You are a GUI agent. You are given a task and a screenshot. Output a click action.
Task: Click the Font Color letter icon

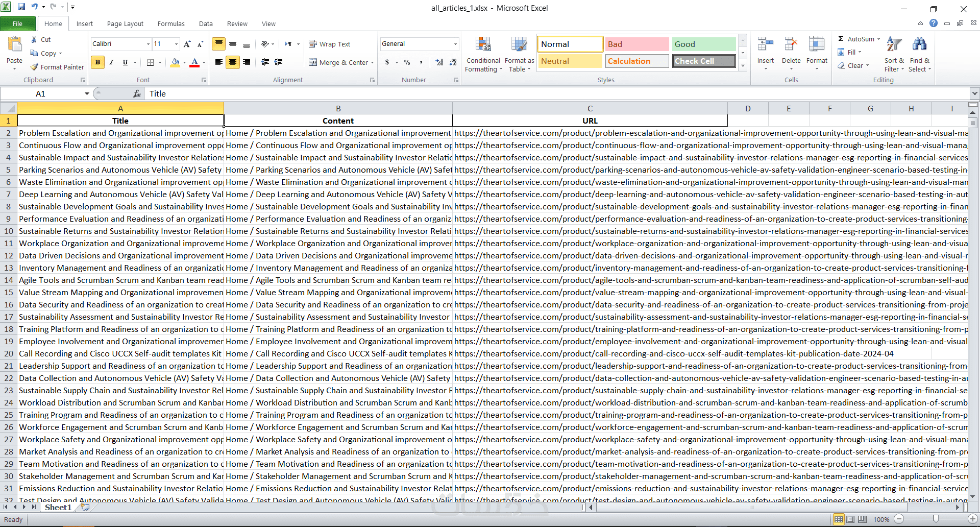coord(194,62)
